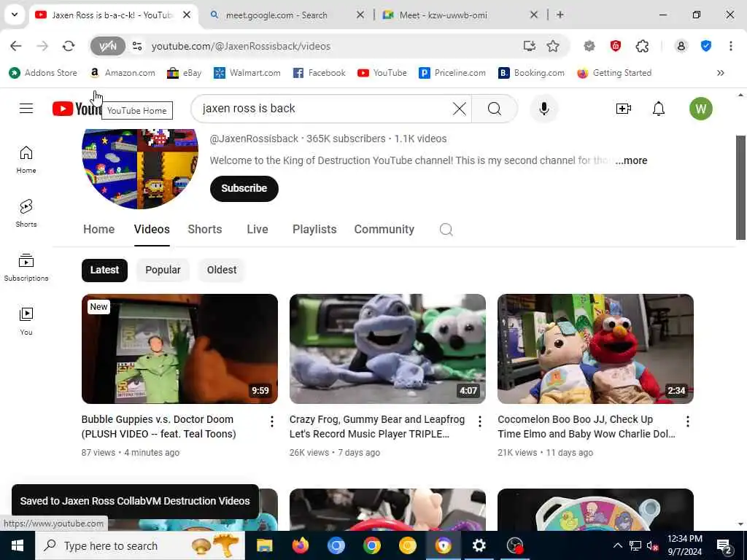
Task: Go to Home in the sidebar
Action: [x=26, y=160]
